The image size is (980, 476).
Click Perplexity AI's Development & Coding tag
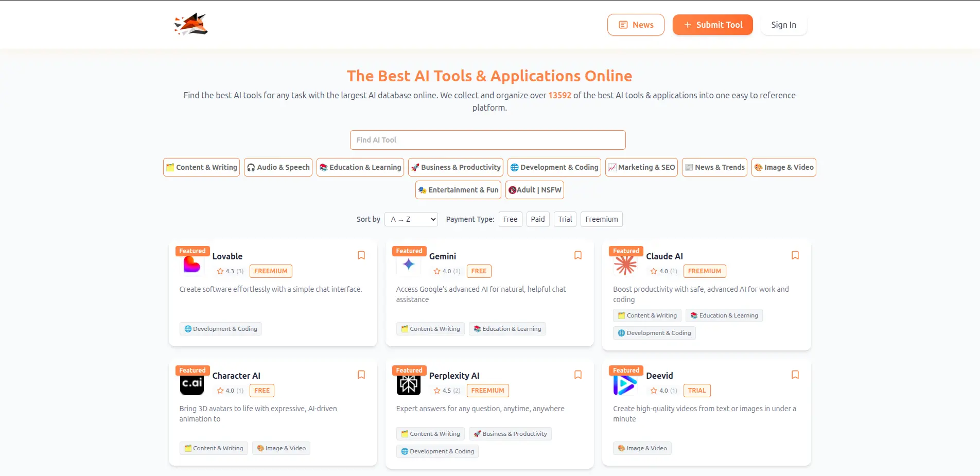tap(437, 451)
